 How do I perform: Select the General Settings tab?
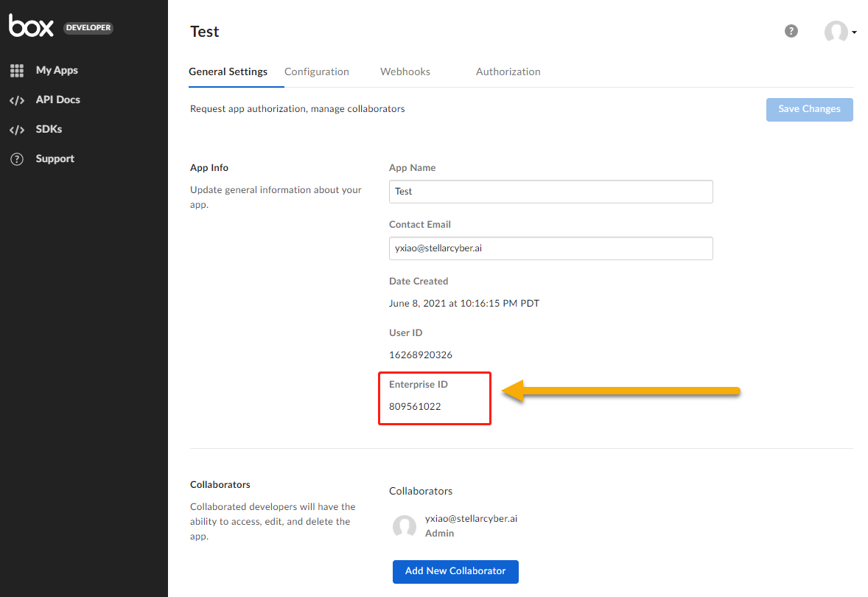point(228,71)
